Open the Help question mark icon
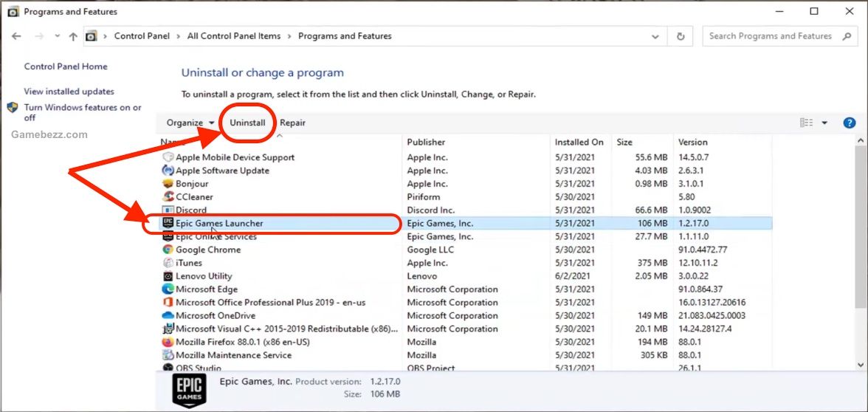The height and width of the screenshot is (412, 868). pos(849,123)
